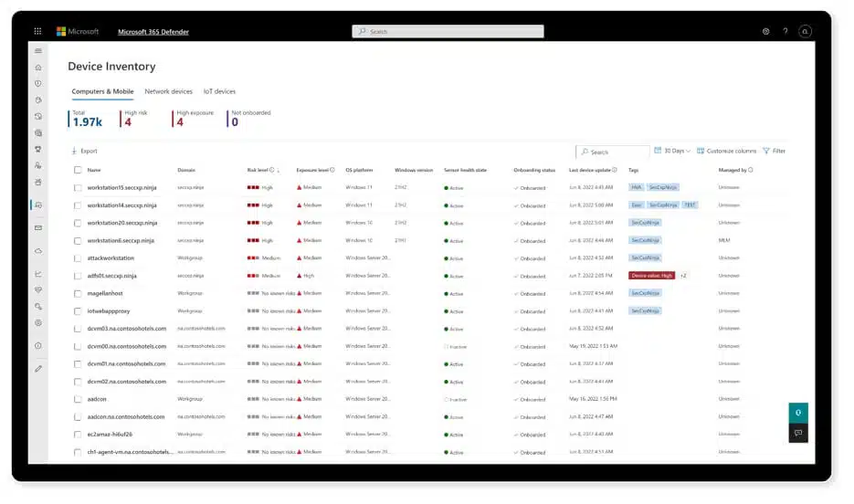This screenshot has width=854, height=504.
Task: Switch to the Network devices tab
Action: [x=168, y=91]
